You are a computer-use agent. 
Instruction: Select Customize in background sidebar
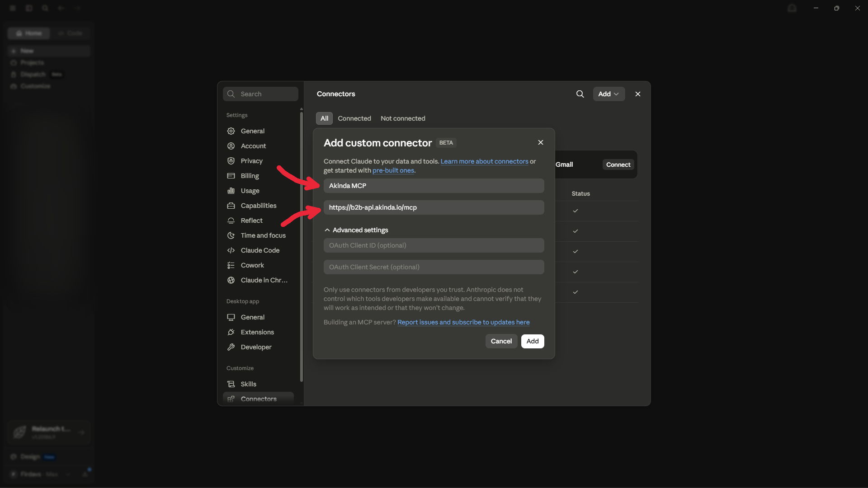coord(35,86)
